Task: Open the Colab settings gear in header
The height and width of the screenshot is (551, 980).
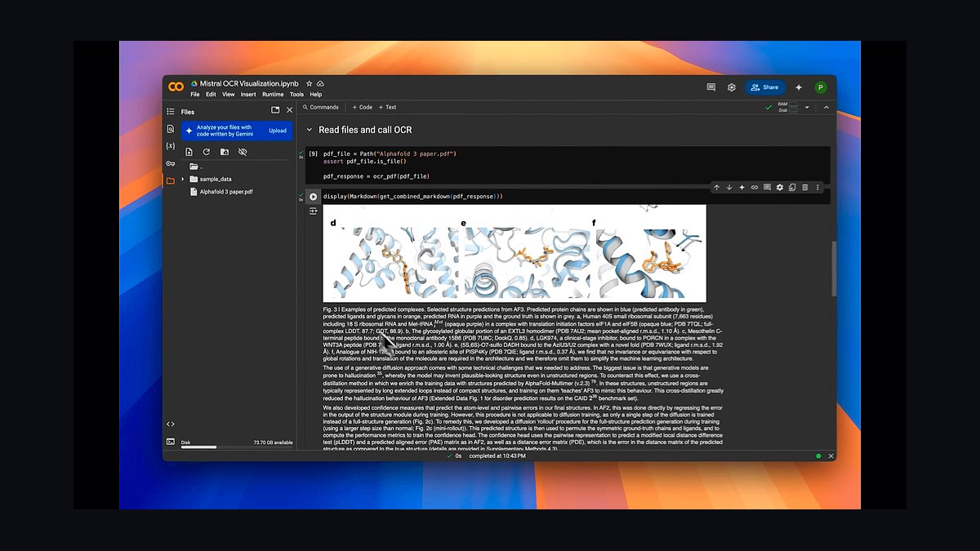Action: coord(732,87)
